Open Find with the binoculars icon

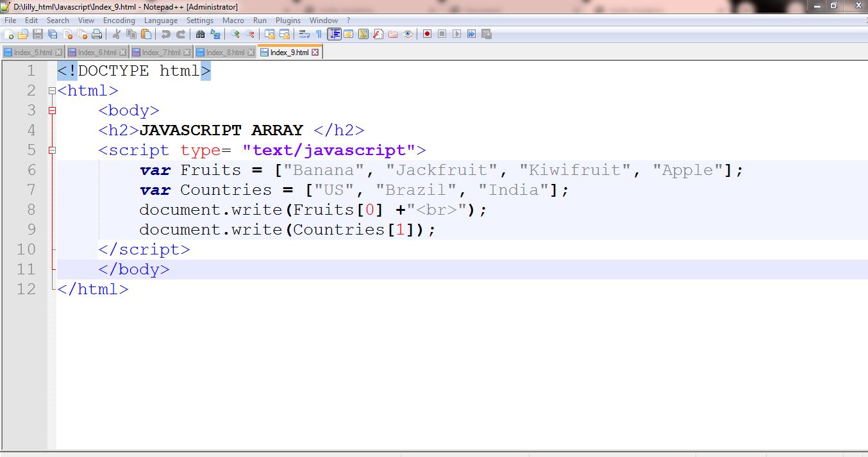pyautogui.click(x=200, y=34)
